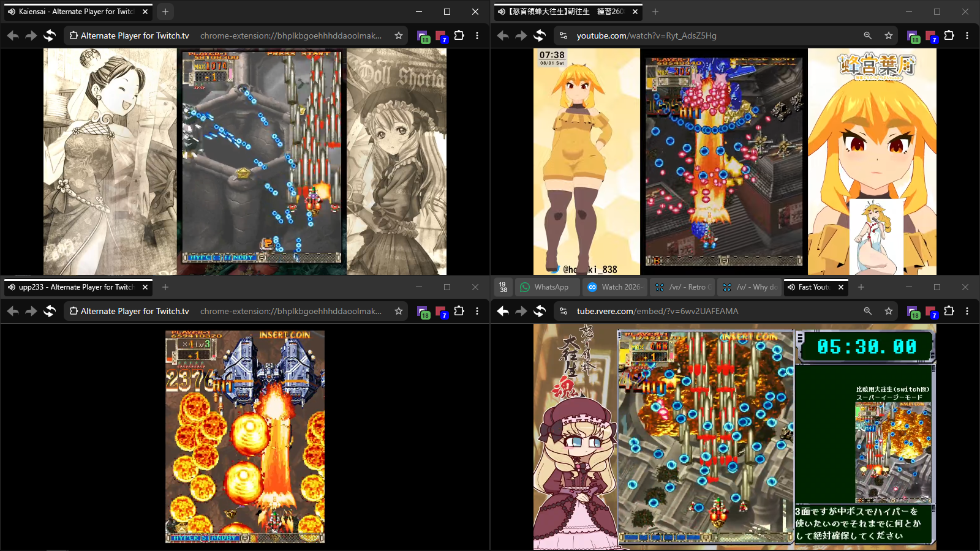Close the Fast Youtu tab

(841, 287)
